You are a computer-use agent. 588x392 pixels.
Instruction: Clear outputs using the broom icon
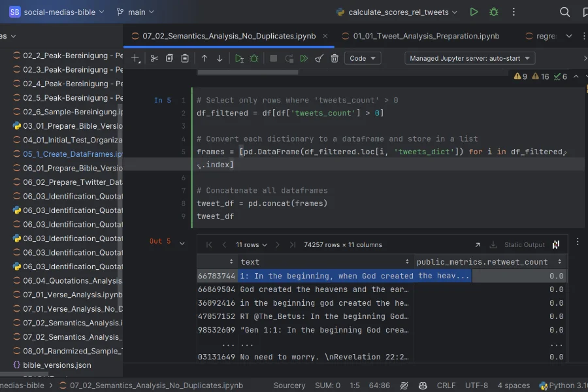(319, 58)
